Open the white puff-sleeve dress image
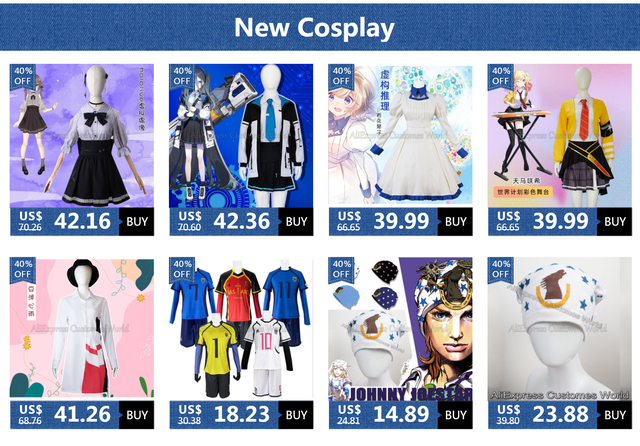The width and height of the screenshot is (640, 446). 400,135
